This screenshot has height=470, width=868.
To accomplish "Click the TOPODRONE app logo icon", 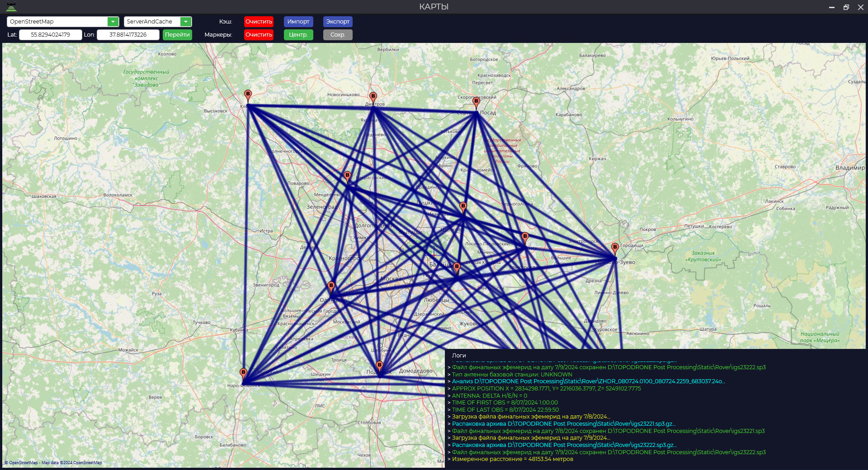I will click(x=11, y=6).
